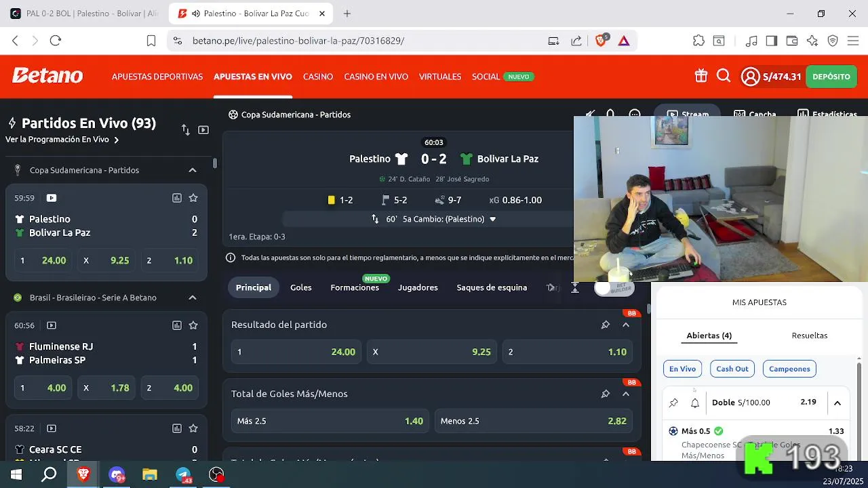
Task: Toggle the Bet Builder switch
Action: [614, 287]
